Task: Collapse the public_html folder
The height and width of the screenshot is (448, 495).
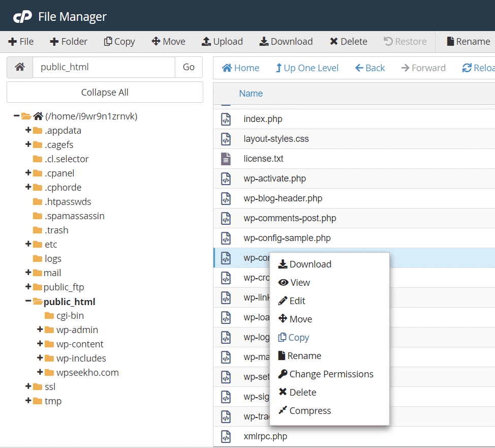Action: tap(28, 301)
